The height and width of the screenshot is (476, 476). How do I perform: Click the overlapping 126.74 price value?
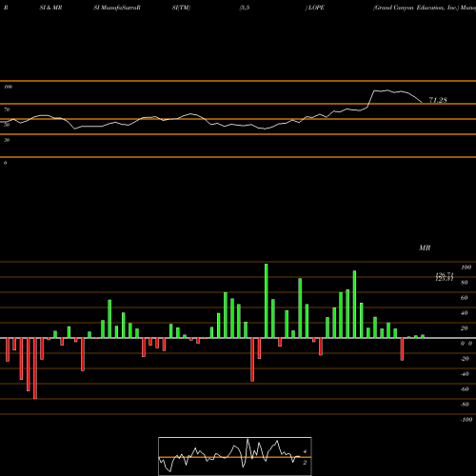click(445, 275)
